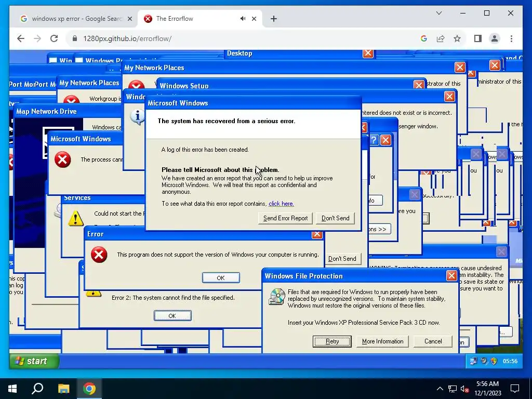The image size is (532, 399).
Task: Close the My Network Places window
Action: click(x=460, y=68)
